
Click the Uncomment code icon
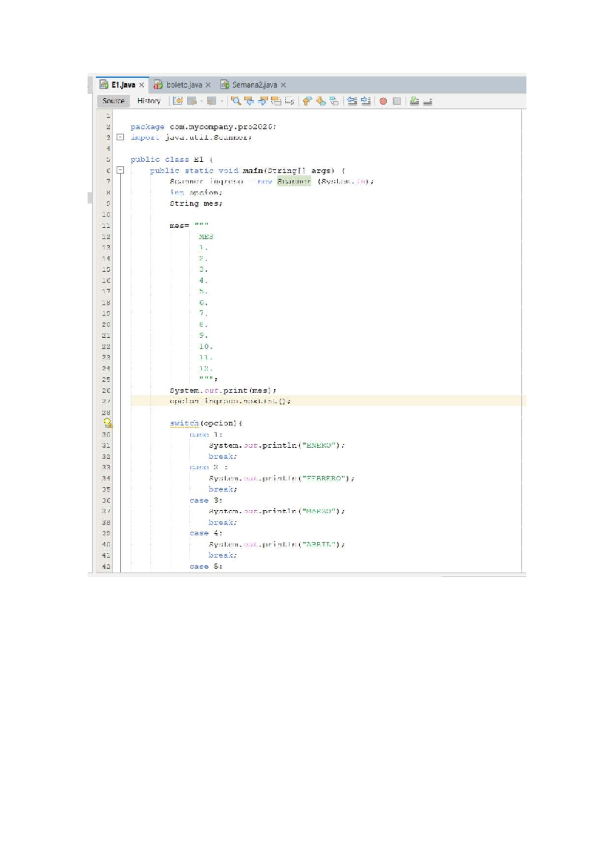(428, 101)
